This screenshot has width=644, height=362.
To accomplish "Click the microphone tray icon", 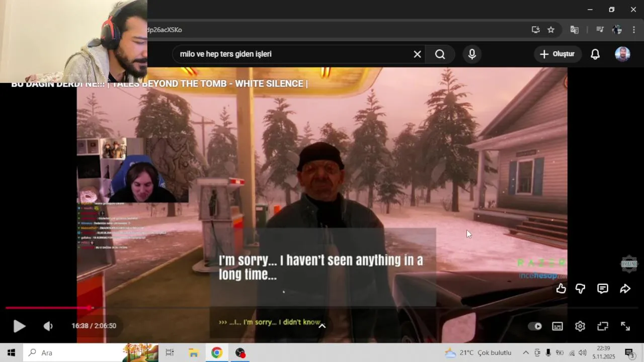I will point(548,352).
